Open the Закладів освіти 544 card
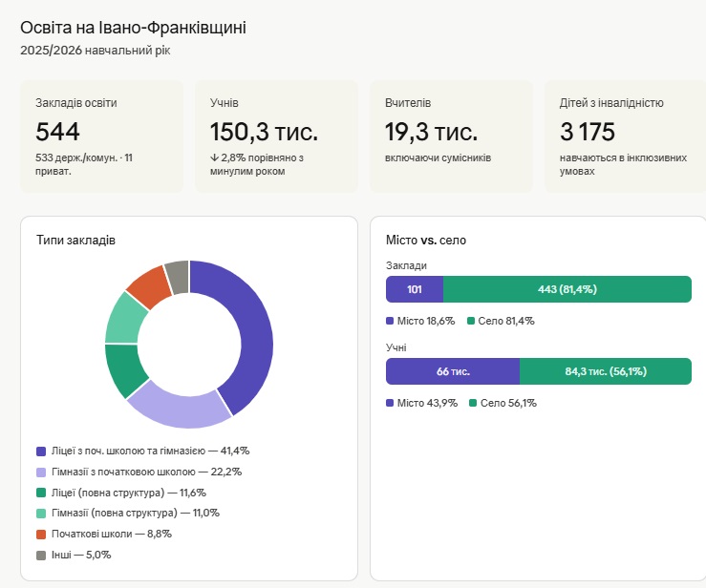This screenshot has height=588, width=706. tap(101, 136)
